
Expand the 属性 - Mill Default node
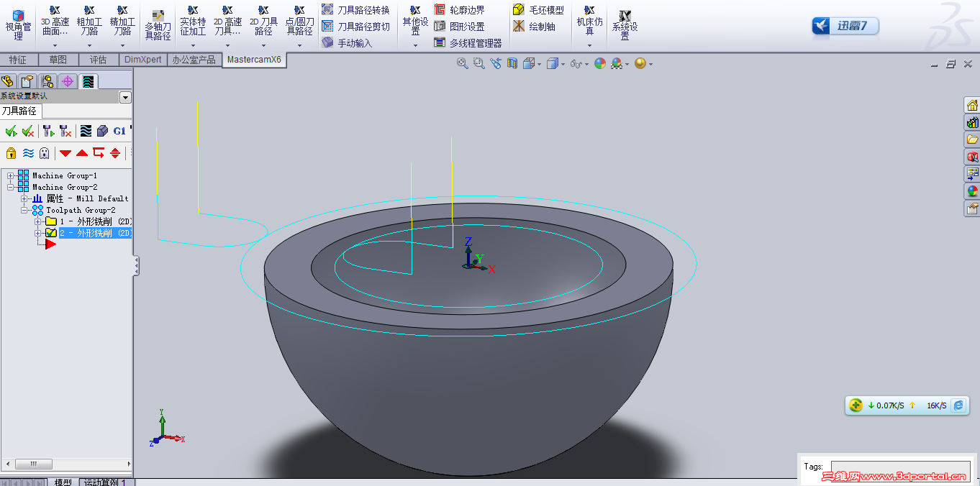tap(24, 198)
